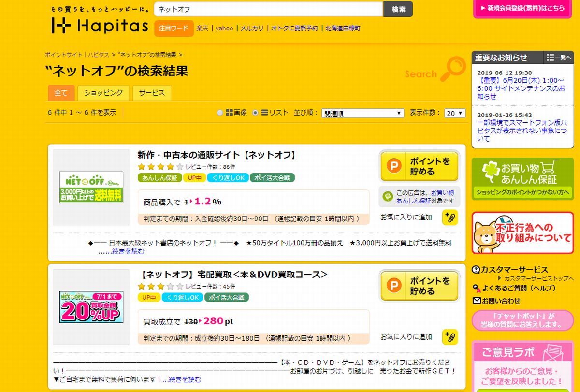Switch to the ショッピング tab
580x392 pixels.
pyautogui.click(x=103, y=93)
